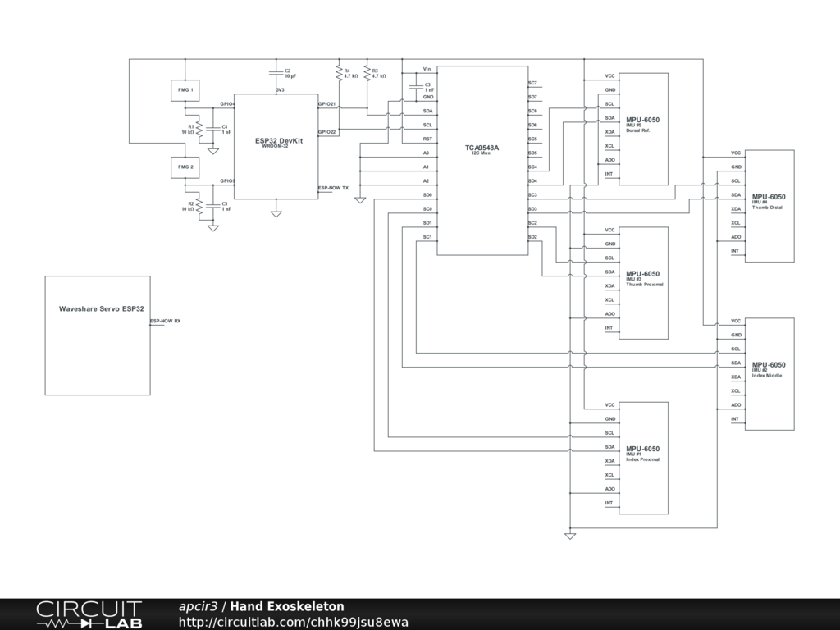The image size is (840, 630).
Task: Click the Vin pin on TCA9548A
Action: [x=427, y=69]
